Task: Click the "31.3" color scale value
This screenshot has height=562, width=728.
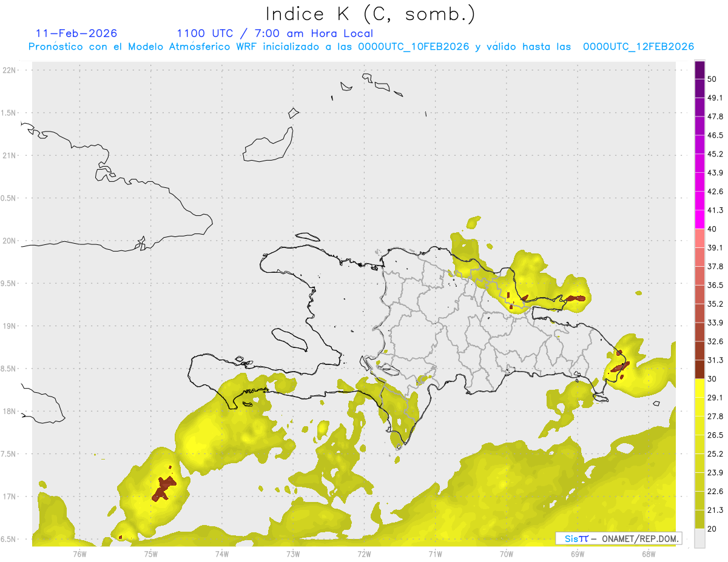Action: 715,360
